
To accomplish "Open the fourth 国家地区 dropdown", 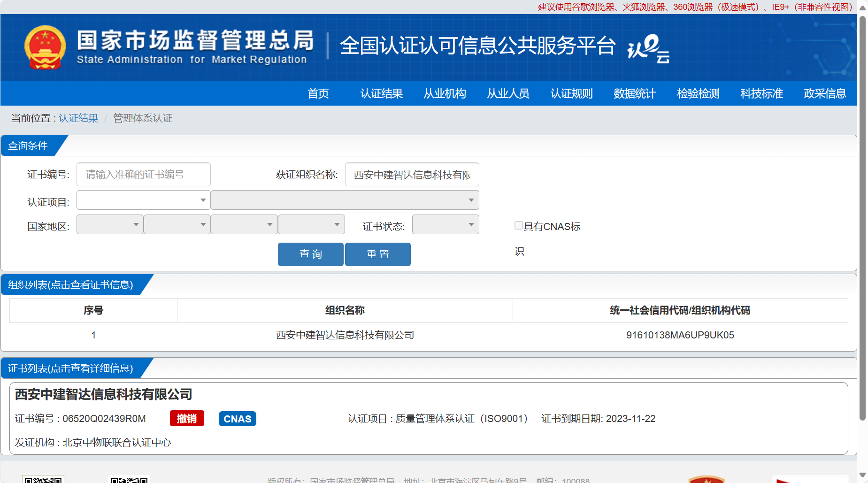I will click(x=311, y=224).
